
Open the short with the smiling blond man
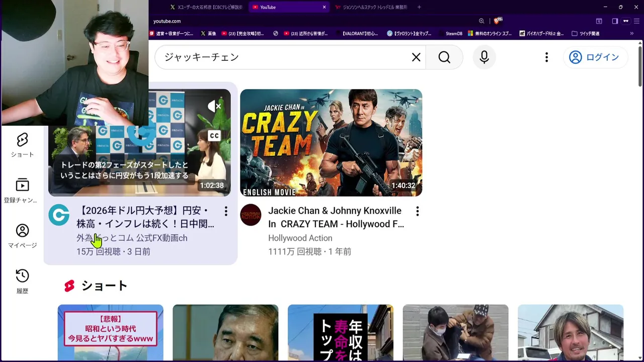click(571, 332)
